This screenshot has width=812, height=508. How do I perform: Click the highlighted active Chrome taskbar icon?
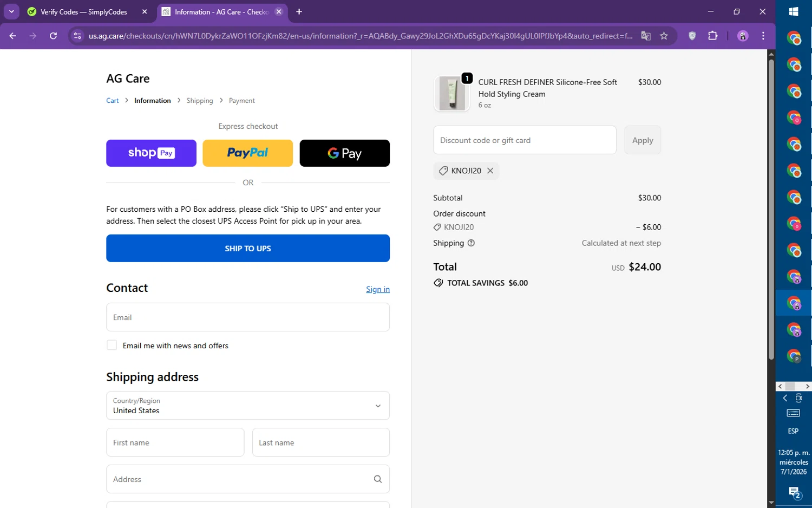pyautogui.click(x=794, y=303)
